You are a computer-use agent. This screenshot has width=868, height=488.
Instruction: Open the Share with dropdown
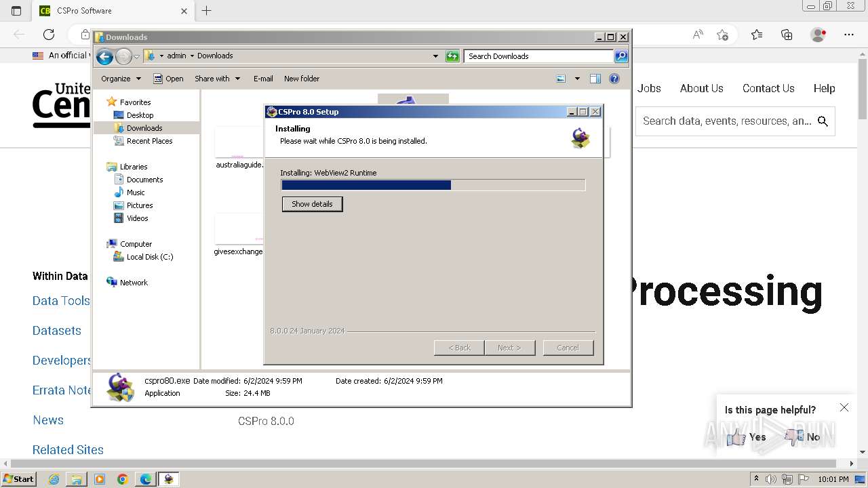coord(218,79)
